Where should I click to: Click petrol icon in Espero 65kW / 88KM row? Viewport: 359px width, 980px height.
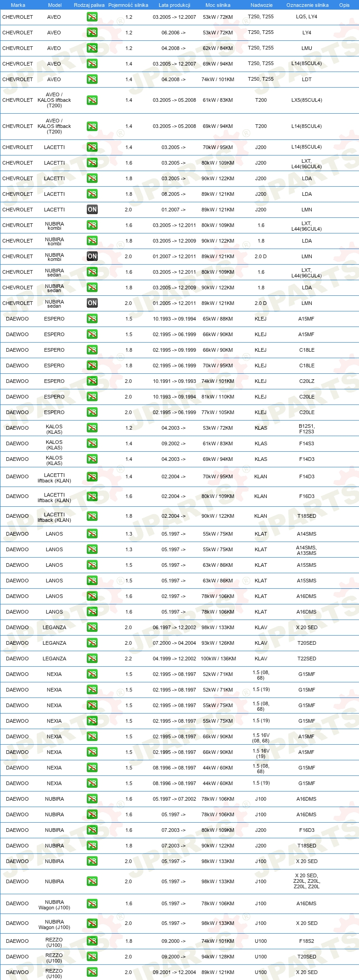pos(92,319)
